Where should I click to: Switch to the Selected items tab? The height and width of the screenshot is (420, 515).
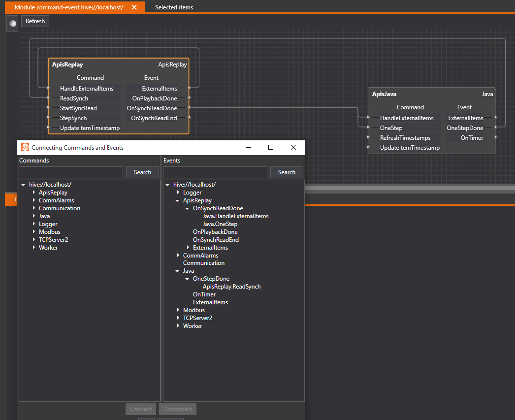tap(174, 7)
